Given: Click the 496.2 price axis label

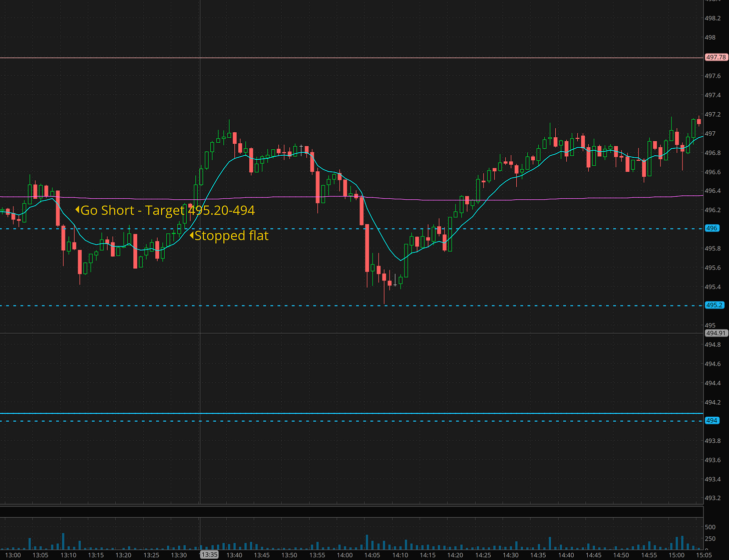Looking at the screenshot, I should click(x=712, y=210).
